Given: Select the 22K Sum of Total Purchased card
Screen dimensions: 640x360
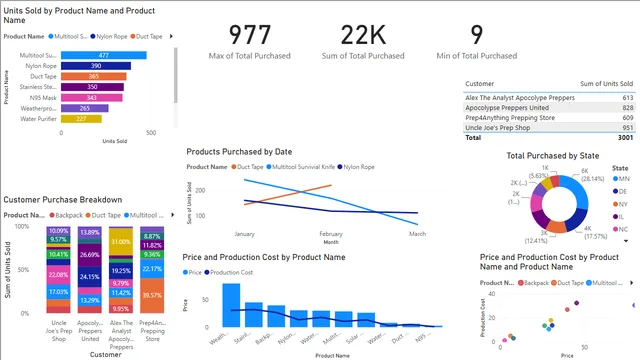Looking at the screenshot, I should click(x=363, y=42).
